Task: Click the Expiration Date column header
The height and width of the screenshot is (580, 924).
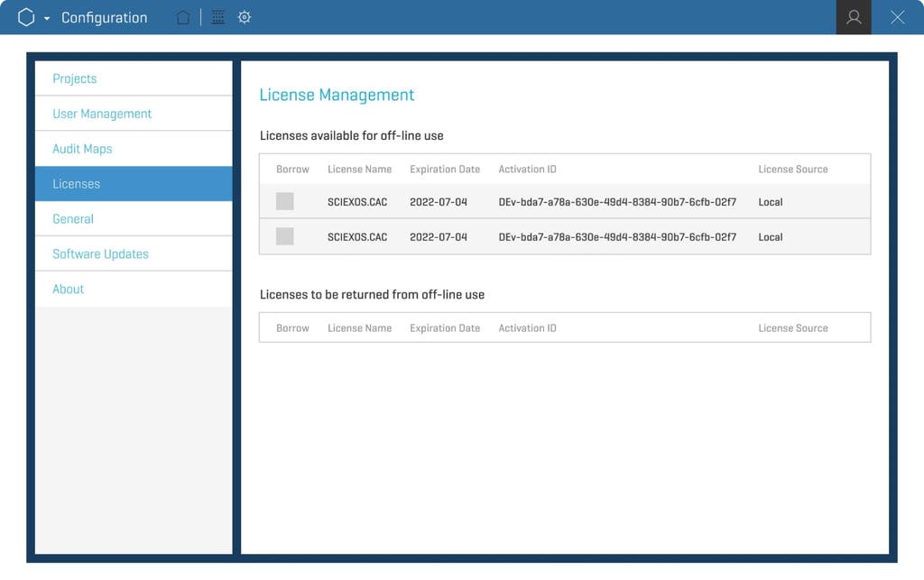Action: 444,169
